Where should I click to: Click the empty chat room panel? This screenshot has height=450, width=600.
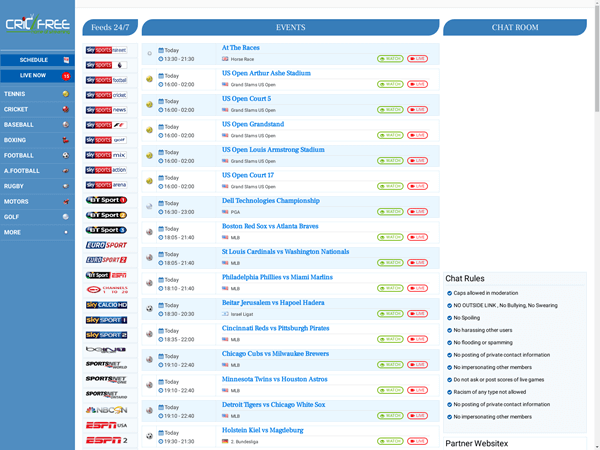tap(515, 153)
